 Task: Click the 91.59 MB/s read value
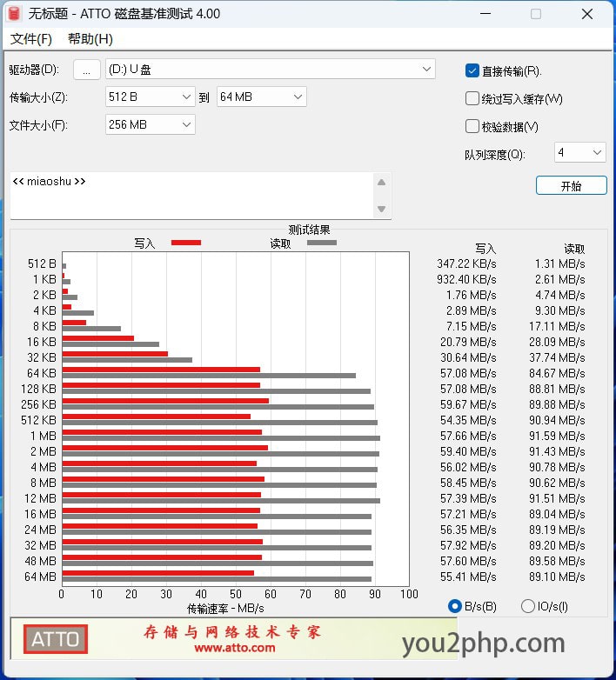[x=557, y=436]
